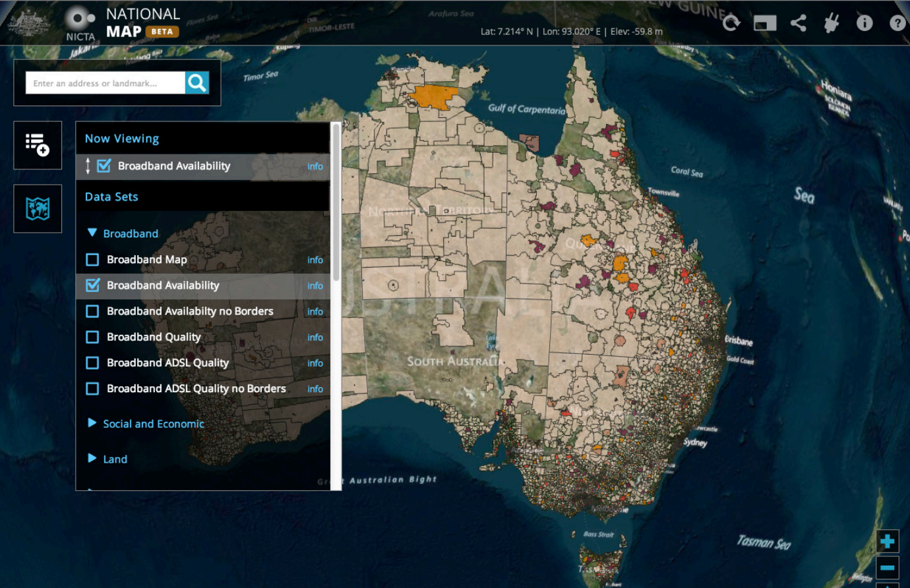Zoom out with the minus button

pos(888,568)
